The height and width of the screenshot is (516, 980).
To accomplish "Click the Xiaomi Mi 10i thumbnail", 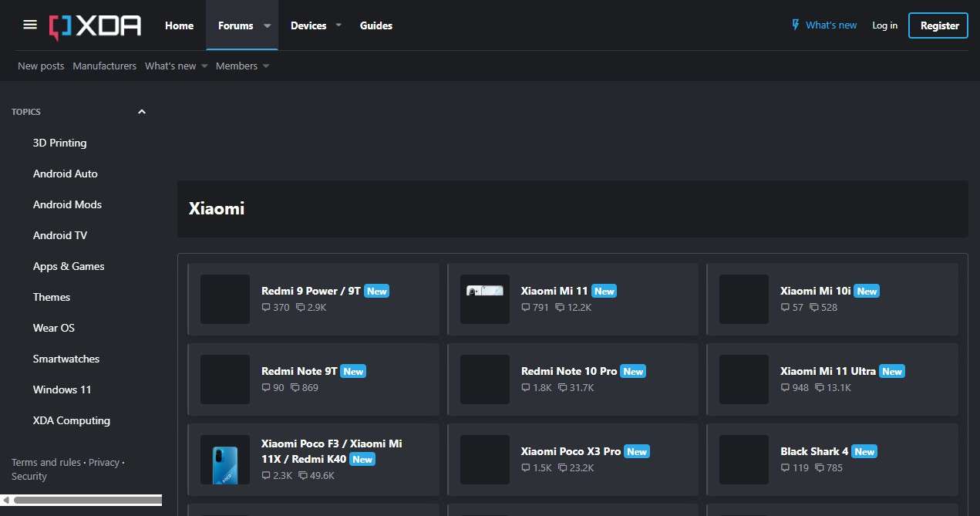I will [x=744, y=299].
